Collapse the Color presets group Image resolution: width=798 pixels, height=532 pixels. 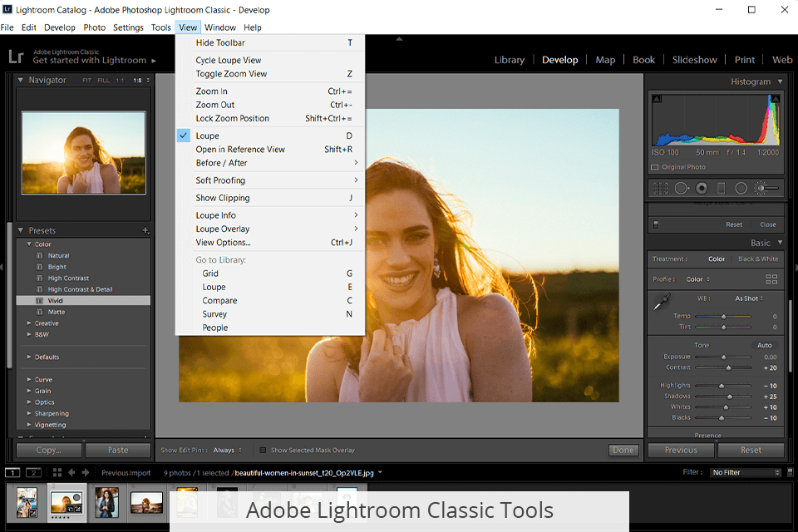(x=29, y=244)
